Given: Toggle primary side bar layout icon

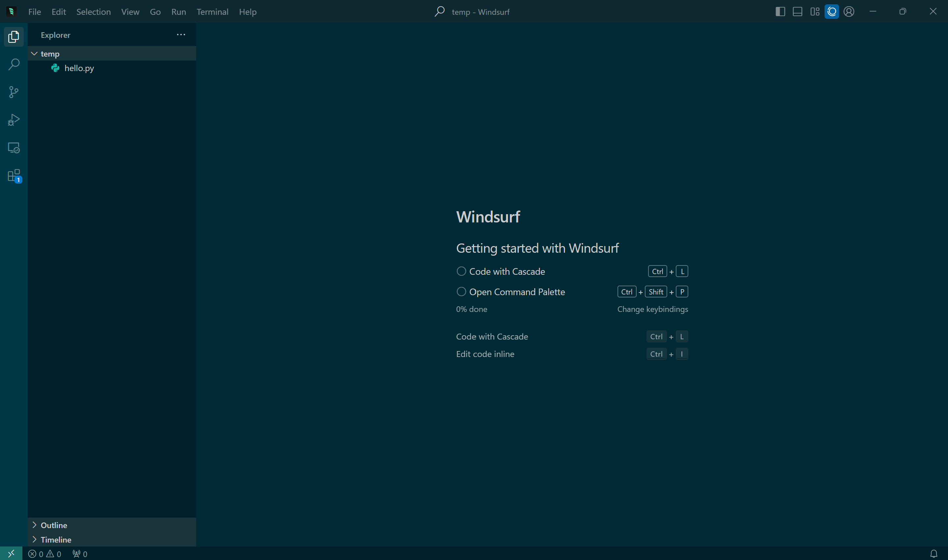Looking at the screenshot, I should point(780,12).
